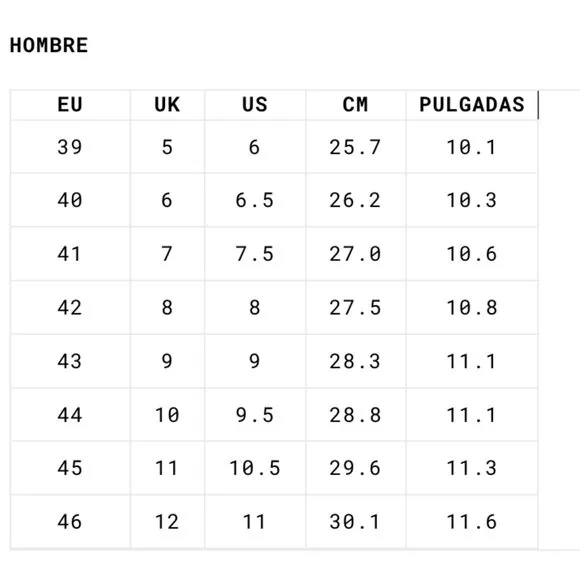This screenshot has width=580, height=580.
Task: Click the CM column header
Action: click(355, 105)
